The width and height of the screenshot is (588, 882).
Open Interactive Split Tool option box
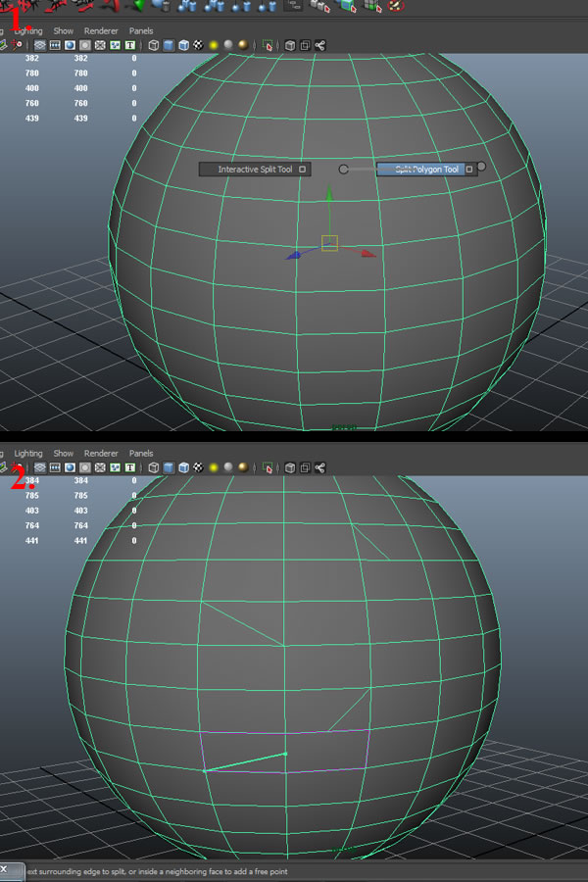pos(303,170)
